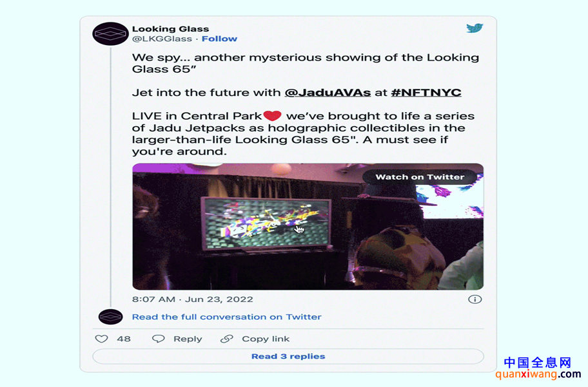Click the 48 likes count
The width and height of the screenshot is (588, 387).
click(124, 339)
